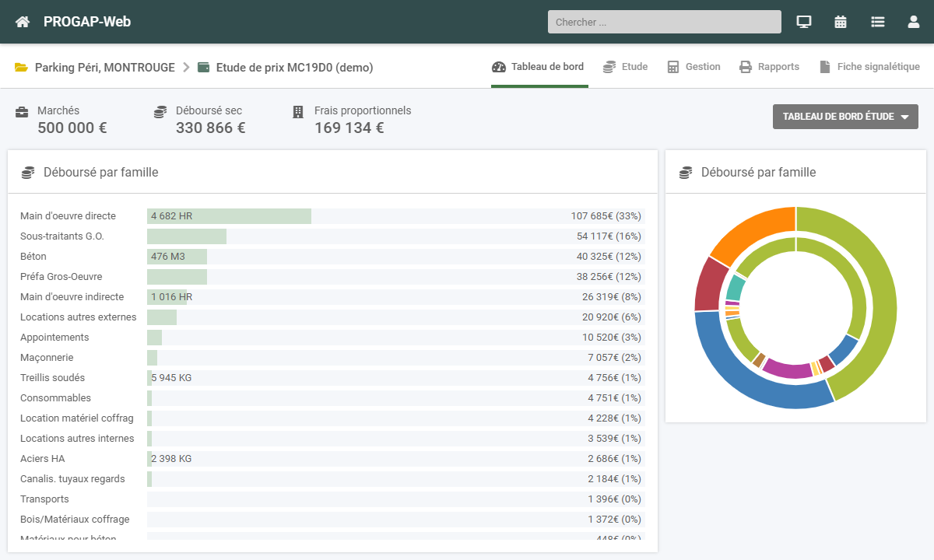
Task: Open the calendar icon in top bar
Action: 841,22
